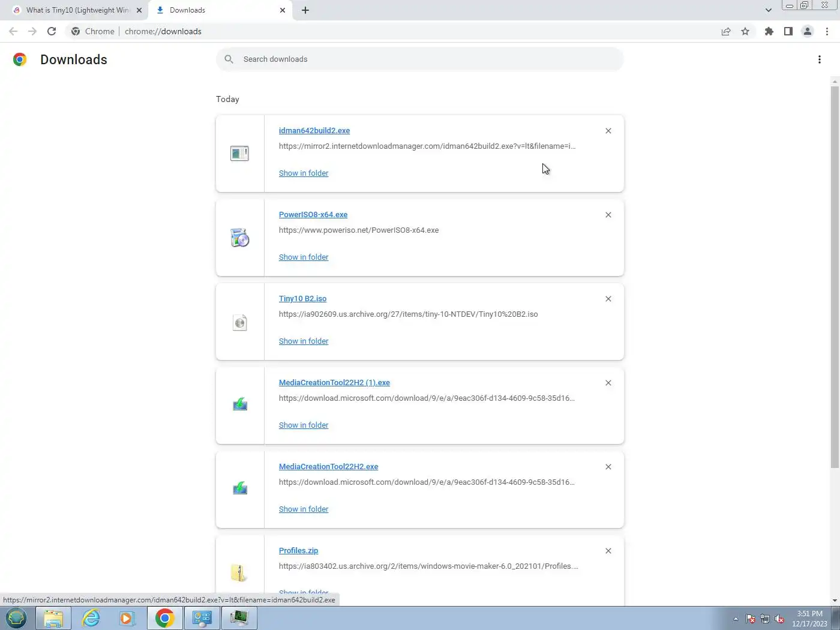840x630 pixels.
Task: Bookmark this tab with star icon
Action: 745,31
